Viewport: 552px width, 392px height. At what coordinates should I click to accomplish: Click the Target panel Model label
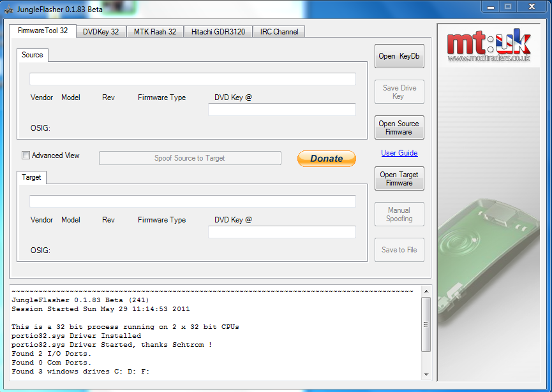71,220
